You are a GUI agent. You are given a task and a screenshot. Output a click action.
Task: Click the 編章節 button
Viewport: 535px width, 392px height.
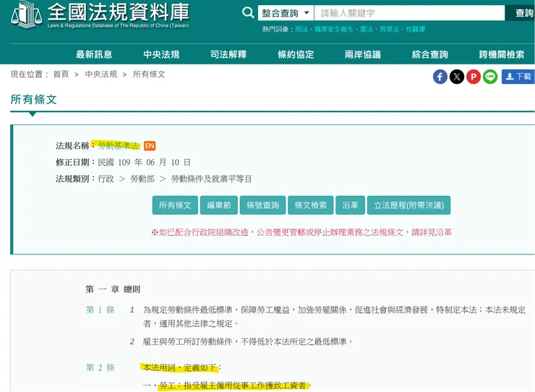tap(219, 205)
